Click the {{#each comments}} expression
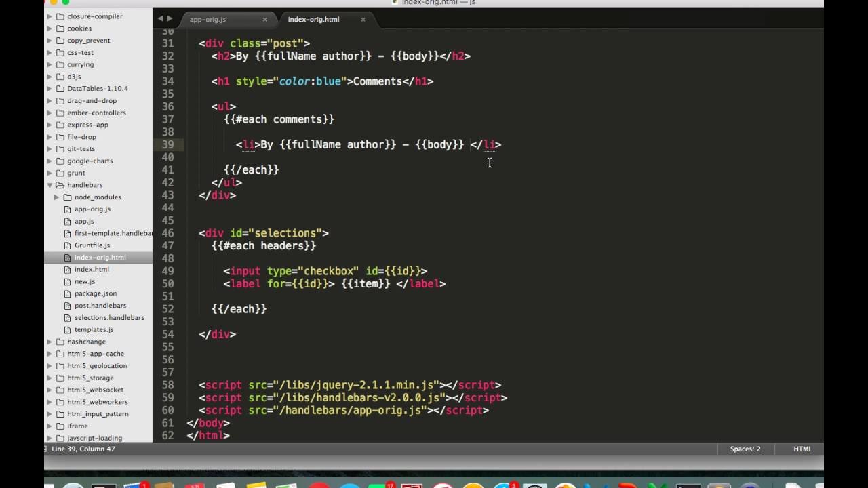This screenshot has height=488, width=868. click(x=279, y=119)
